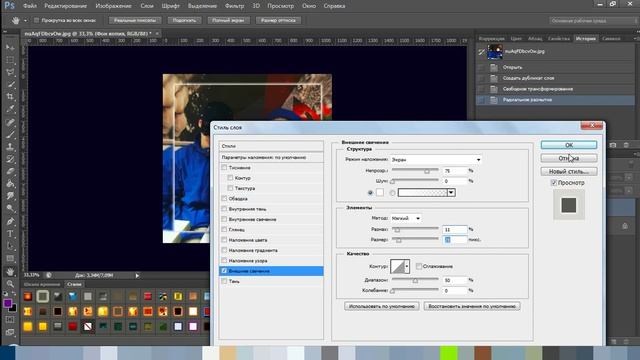Click Восстановить значения по умолчанию button
The height and width of the screenshot is (360, 640).
(x=472, y=306)
